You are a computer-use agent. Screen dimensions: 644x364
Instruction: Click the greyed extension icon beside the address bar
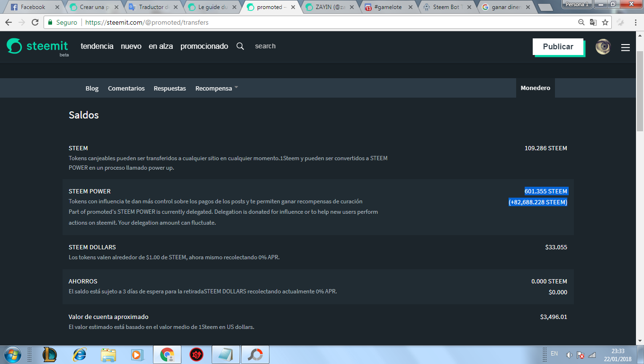pyautogui.click(x=621, y=22)
